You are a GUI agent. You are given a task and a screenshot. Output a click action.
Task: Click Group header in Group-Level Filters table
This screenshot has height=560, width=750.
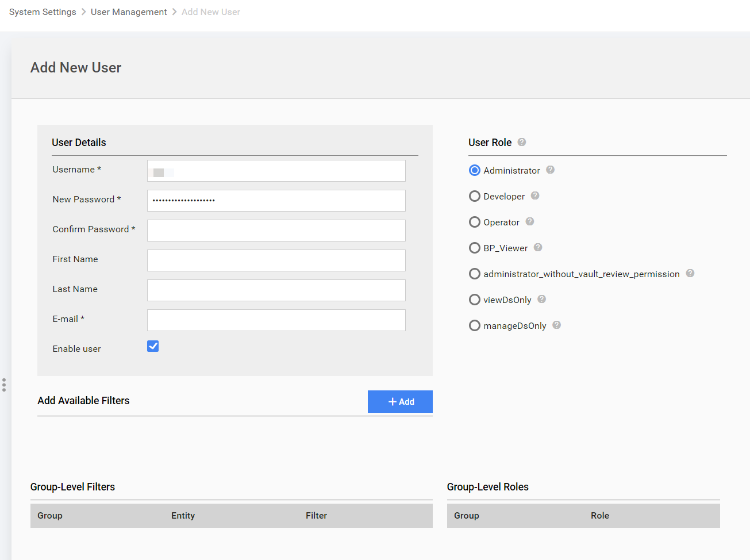tap(50, 516)
